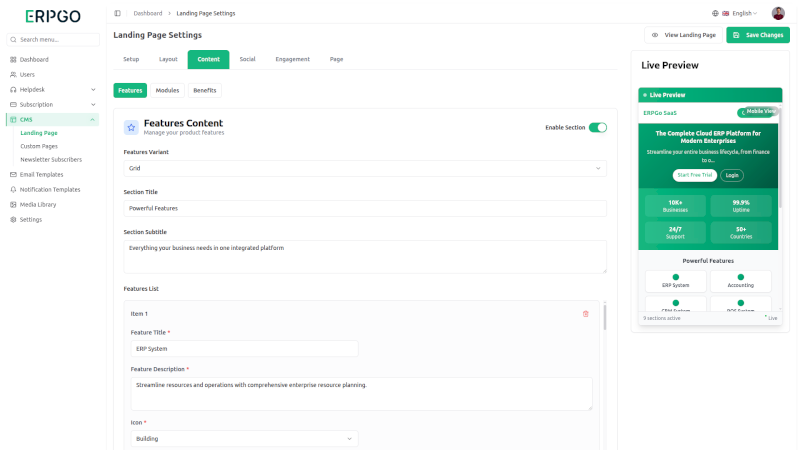Click the UK flag icon

(726, 13)
